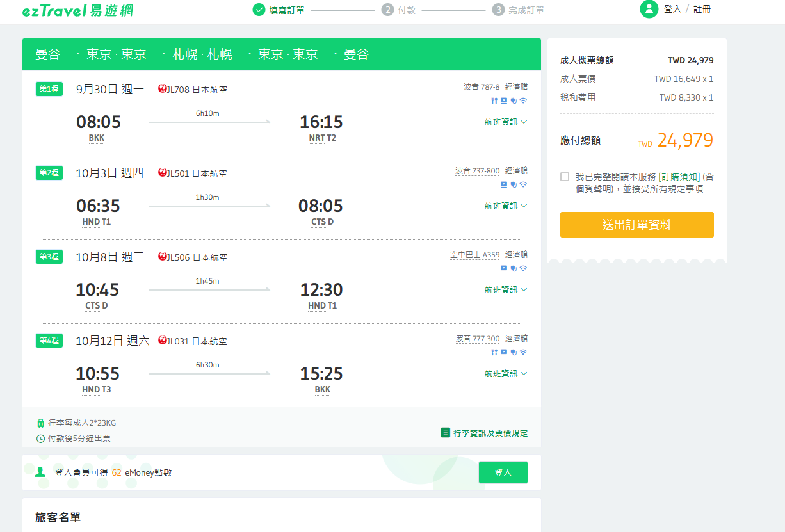Click the 第4程 green badge

[x=49, y=341]
